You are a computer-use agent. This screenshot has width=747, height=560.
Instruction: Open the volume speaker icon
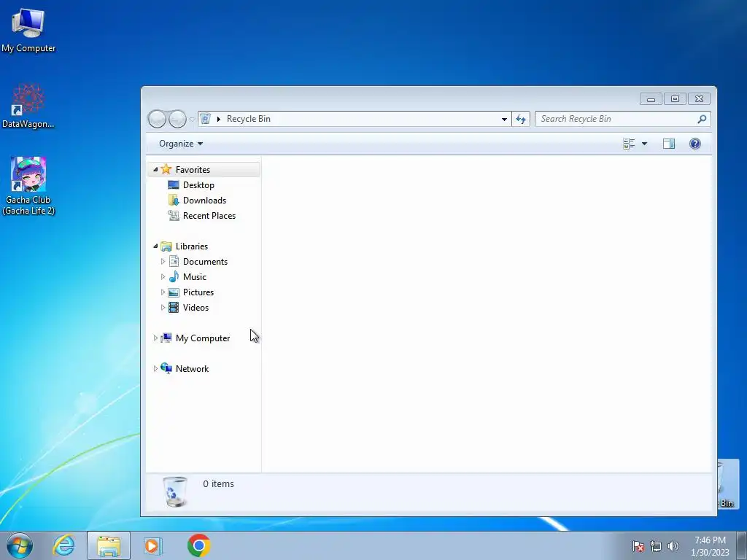click(x=673, y=547)
